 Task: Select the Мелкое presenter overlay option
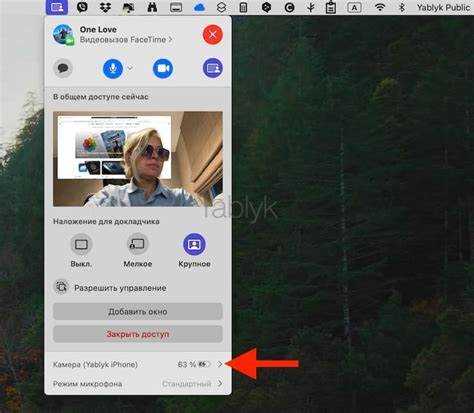(x=138, y=245)
